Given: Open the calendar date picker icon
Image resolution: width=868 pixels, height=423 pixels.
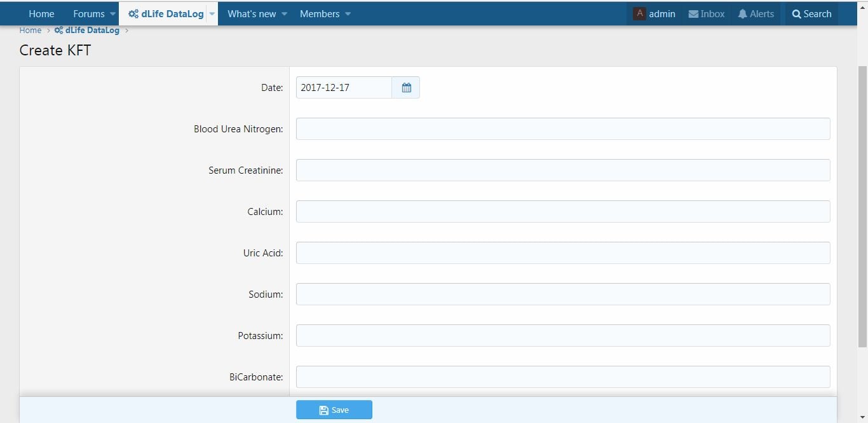Looking at the screenshot, I should (x=406, y=88).
